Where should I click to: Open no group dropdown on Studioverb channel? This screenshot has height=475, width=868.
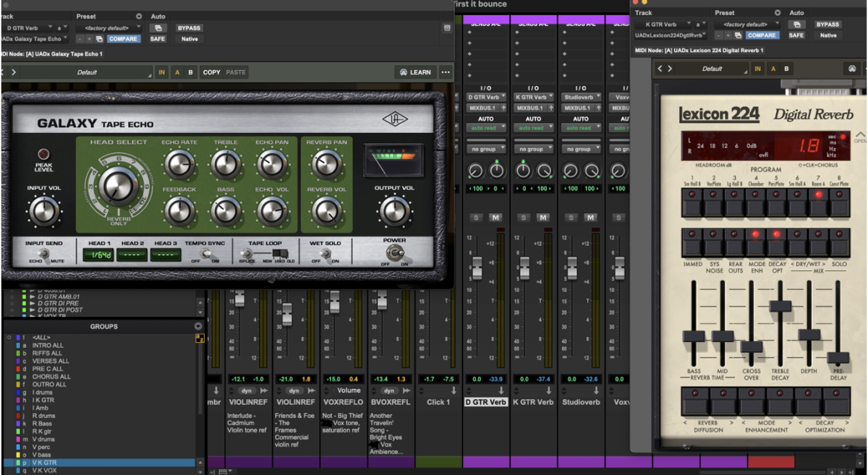coord(581,149)
